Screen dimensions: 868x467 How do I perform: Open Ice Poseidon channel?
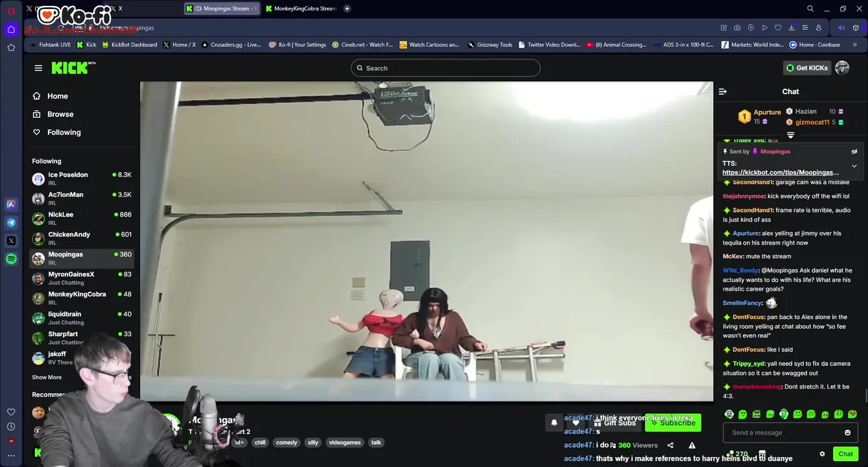click(x=82, y=178)
